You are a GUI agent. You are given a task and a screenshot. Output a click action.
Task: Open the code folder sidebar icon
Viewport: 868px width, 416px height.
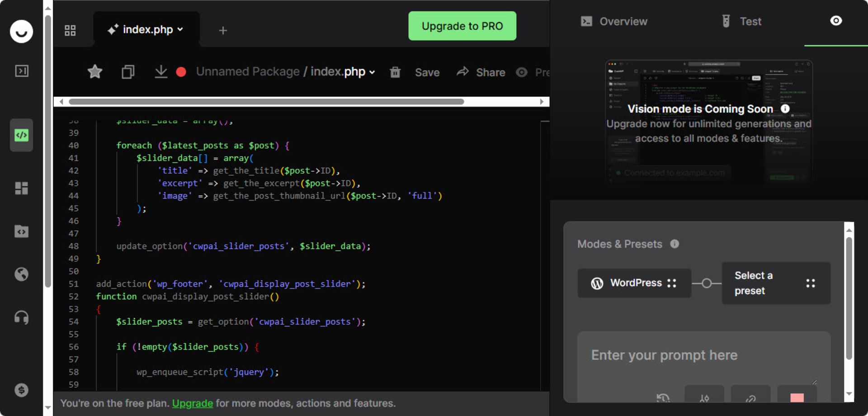point(21,231)
